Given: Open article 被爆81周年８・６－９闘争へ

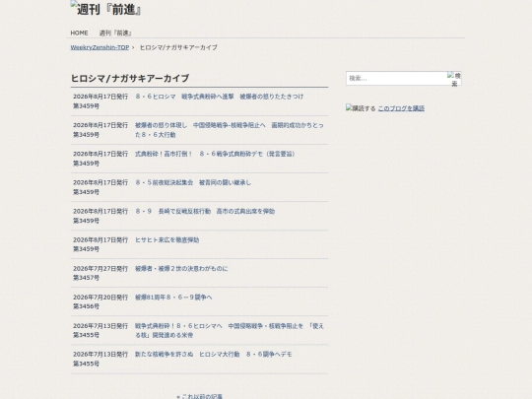Looking at the screenshot, I should [x=173, y=298].
